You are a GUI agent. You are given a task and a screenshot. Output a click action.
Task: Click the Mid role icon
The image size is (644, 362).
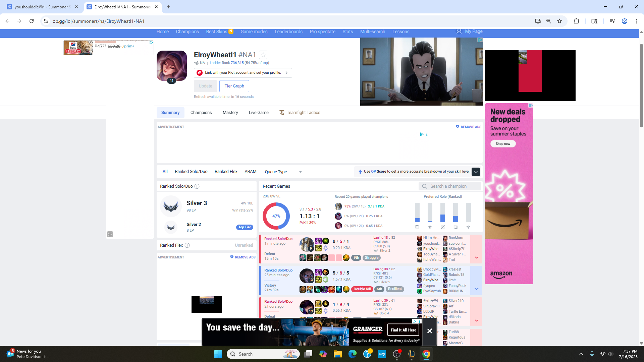coord(443,227)
